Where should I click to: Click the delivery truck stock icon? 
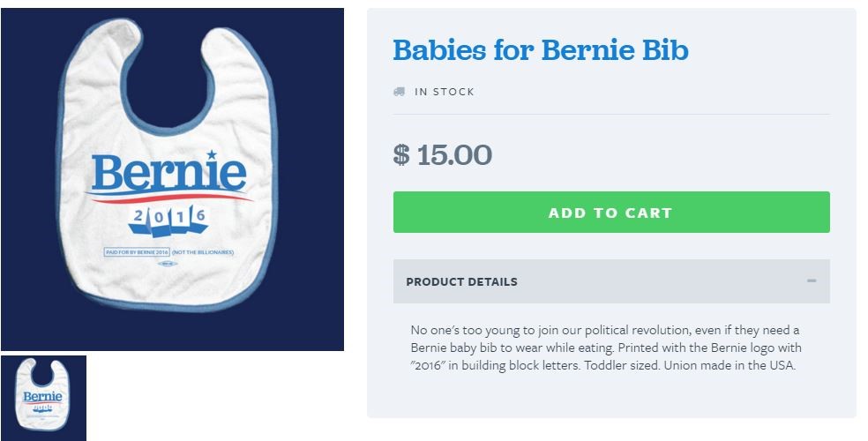tap(400, 92)
